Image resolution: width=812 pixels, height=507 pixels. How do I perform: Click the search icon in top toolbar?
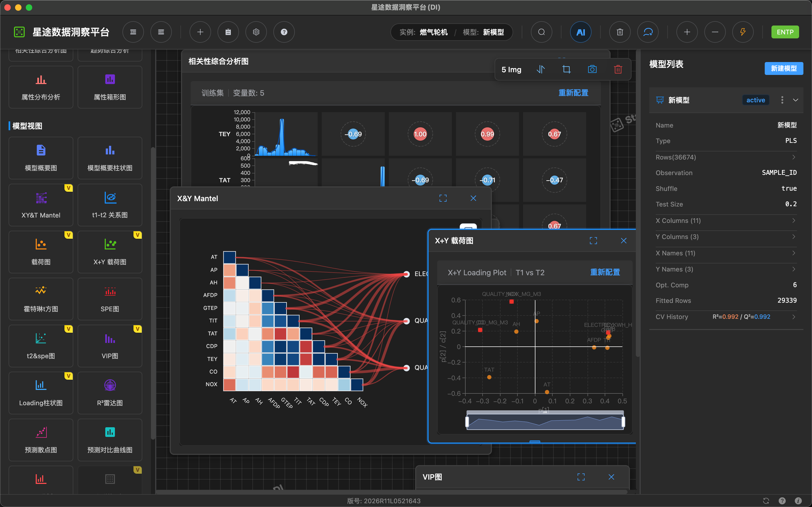pyautogui.click(x=541, y=32)
